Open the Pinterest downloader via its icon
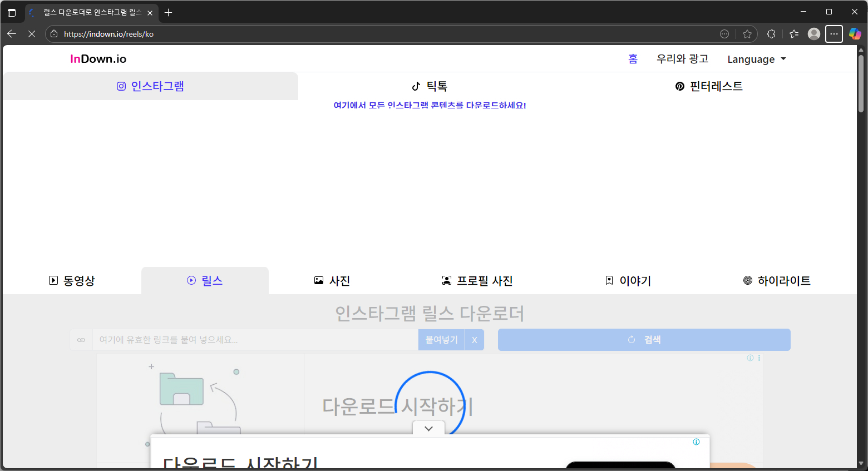Viewport: 868px width, 471px height. click(679, 86)
